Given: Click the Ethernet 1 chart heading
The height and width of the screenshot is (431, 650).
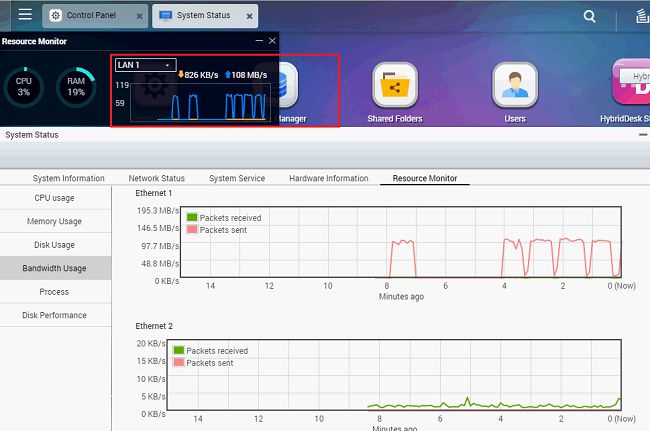Looking at the screenshot, I should click(x=153, y=193).
